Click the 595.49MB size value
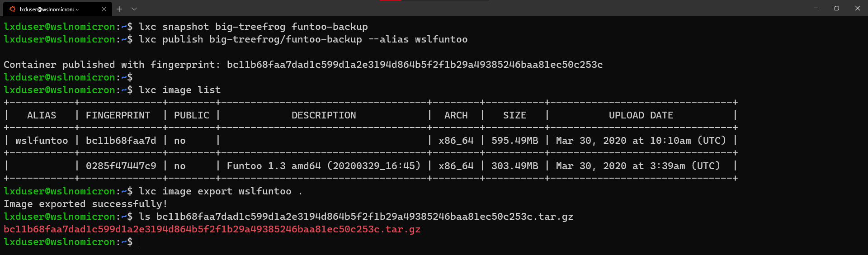The height and width of the screenshot is (255, 868). pyautogui.click(x=515, y=141)
